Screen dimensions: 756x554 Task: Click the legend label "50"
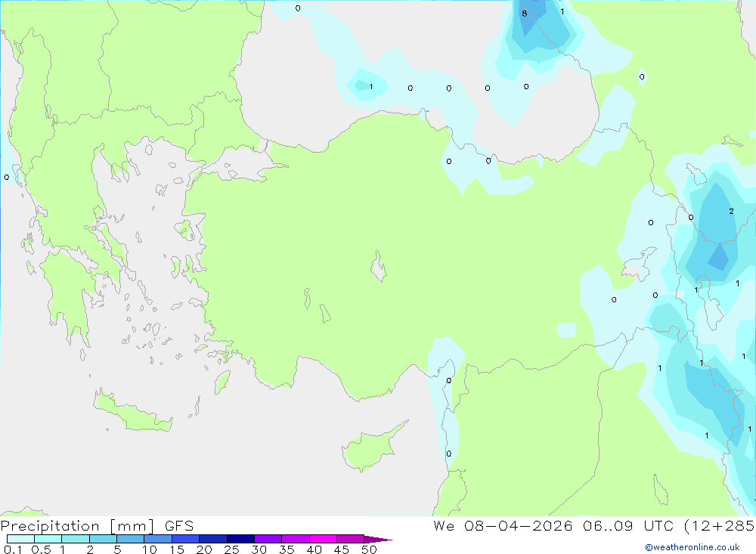(x=370, y=549)
